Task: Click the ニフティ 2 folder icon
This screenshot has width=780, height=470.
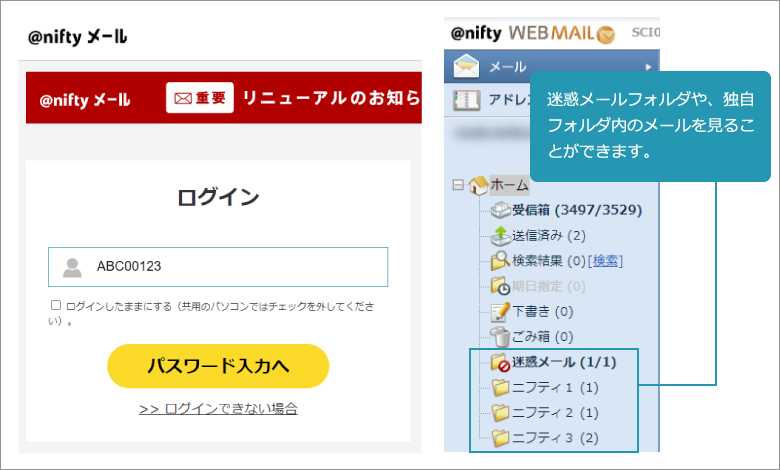Action: click(500, 412)
